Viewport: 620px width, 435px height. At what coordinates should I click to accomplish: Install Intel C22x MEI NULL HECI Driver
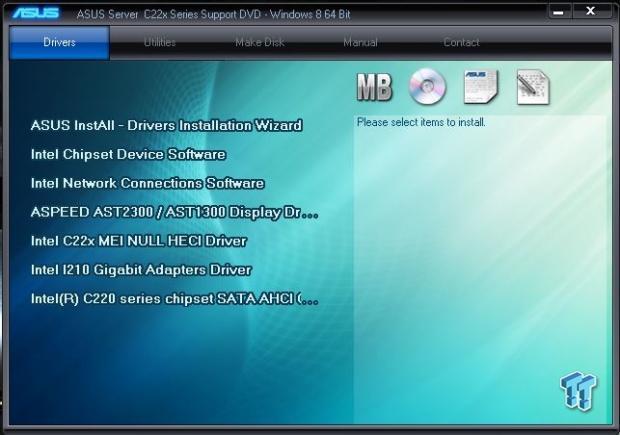139,241
